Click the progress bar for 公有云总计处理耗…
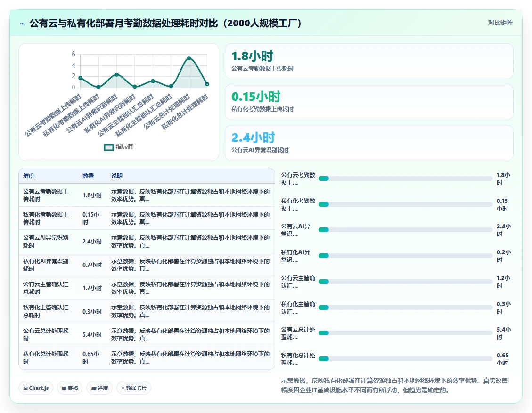532x413 pixels. (405, 333)
